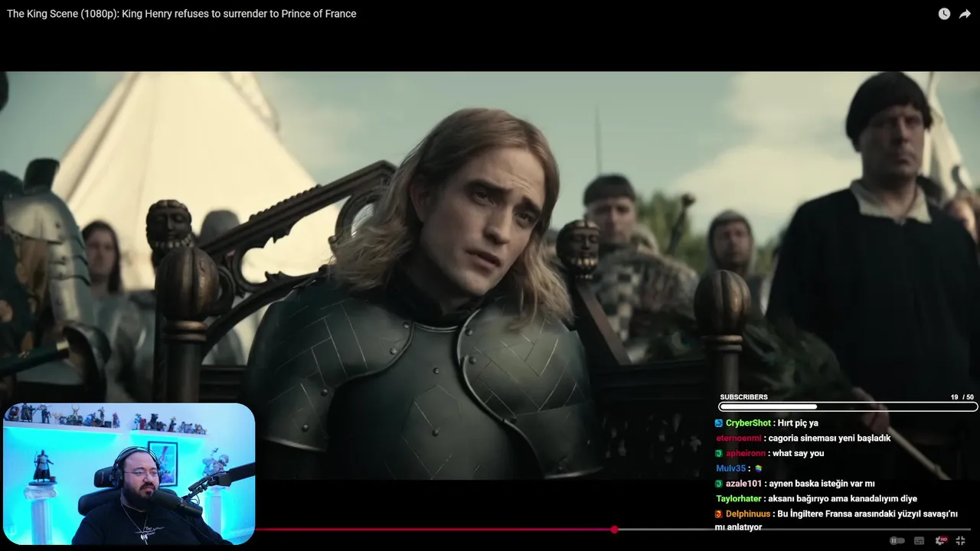980x551 pixels.
Task: Toggle the autoplay switch in player controls
Action: 897,540
